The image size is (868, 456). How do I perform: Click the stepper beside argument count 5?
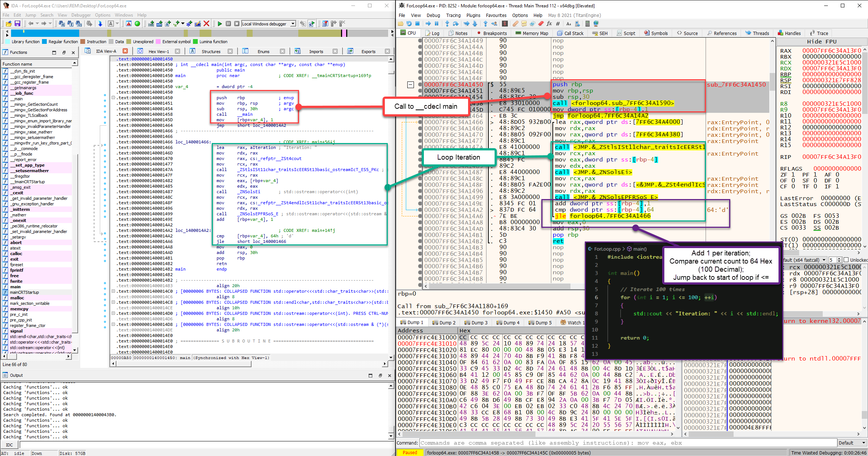839,260
